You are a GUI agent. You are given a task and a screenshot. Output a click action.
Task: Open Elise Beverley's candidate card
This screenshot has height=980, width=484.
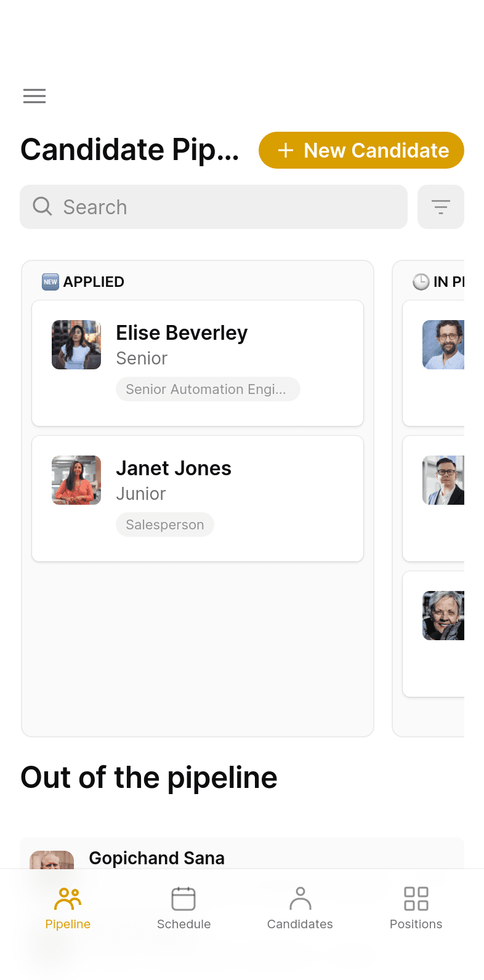pyautogui.click(x=198, y=363)
